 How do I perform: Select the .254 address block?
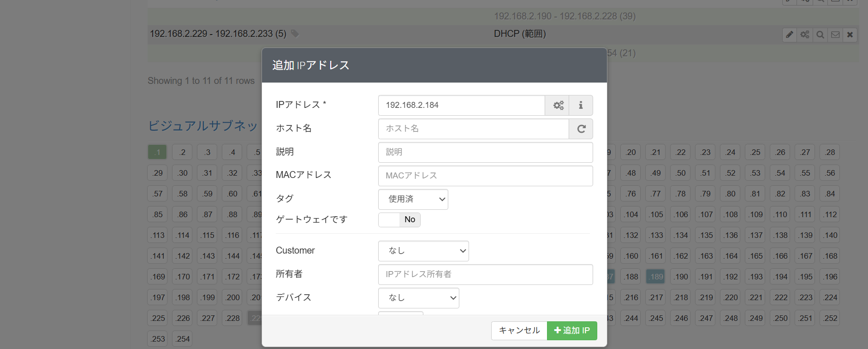(x=182, y=339)
